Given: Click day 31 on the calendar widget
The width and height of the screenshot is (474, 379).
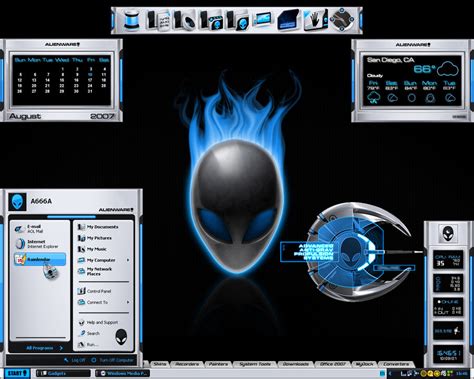Looking at the screenshot, I should coord(90,91).
